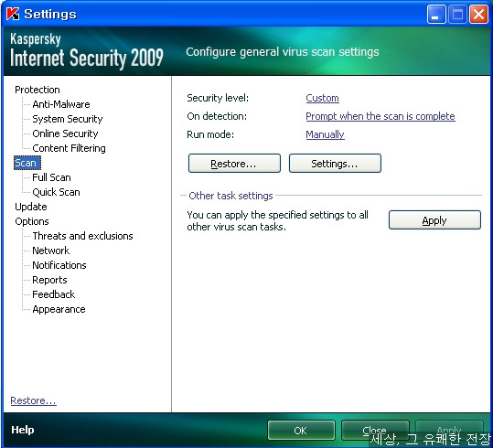Open the Protection section

pos(38,90)
